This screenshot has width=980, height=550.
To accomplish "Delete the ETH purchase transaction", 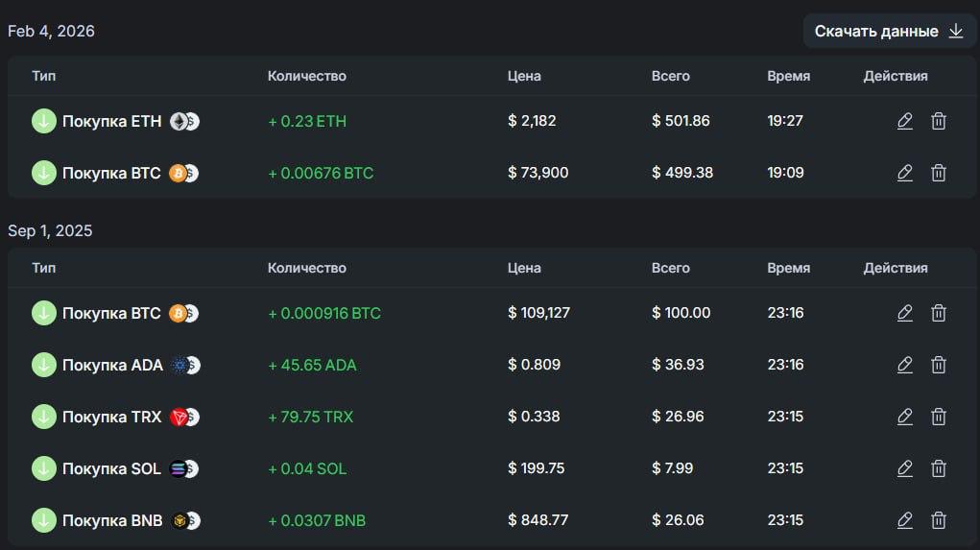I will (939, 121).
